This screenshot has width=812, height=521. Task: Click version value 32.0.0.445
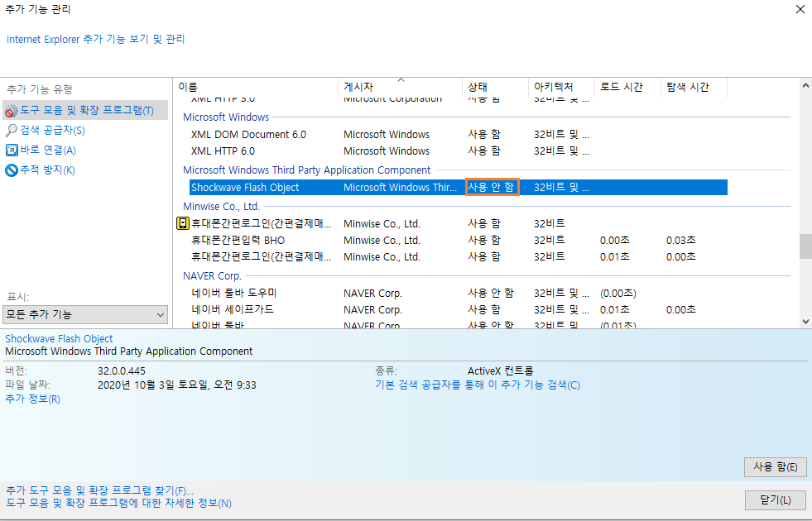point(122,371)
